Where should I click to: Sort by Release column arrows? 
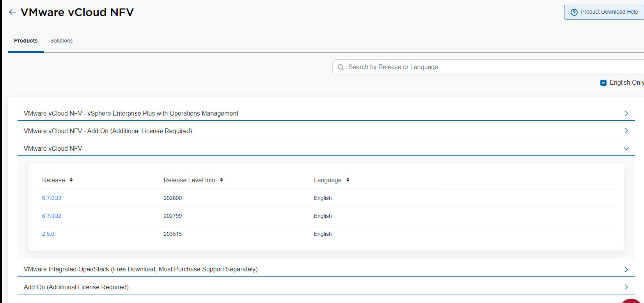(x=71, y=180)
